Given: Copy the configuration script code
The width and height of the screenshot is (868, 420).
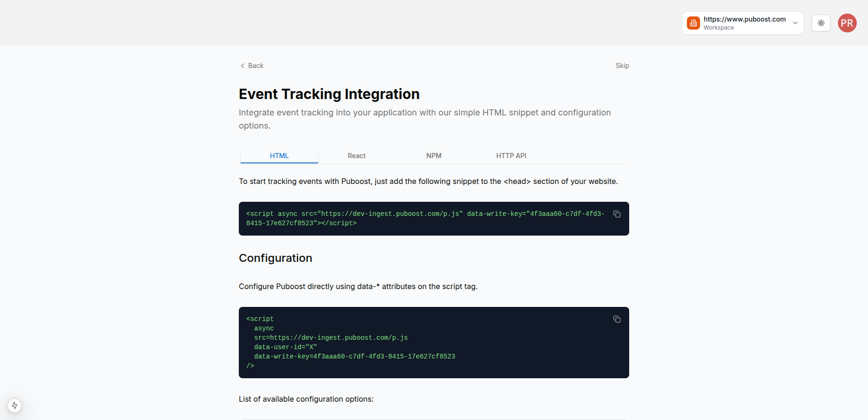Looking at the screenshot, I should point(617,319).
